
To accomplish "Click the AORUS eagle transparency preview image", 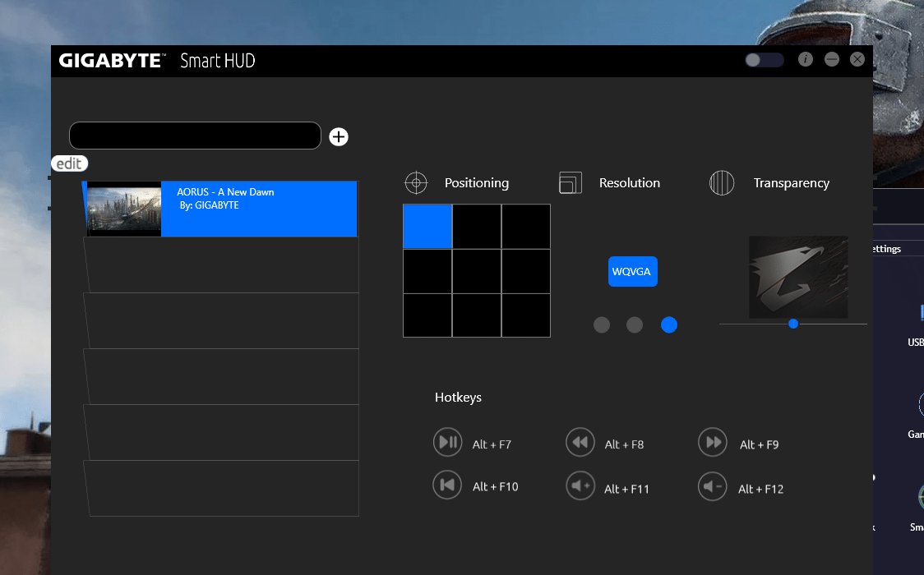I will click(x=798, y=277).
